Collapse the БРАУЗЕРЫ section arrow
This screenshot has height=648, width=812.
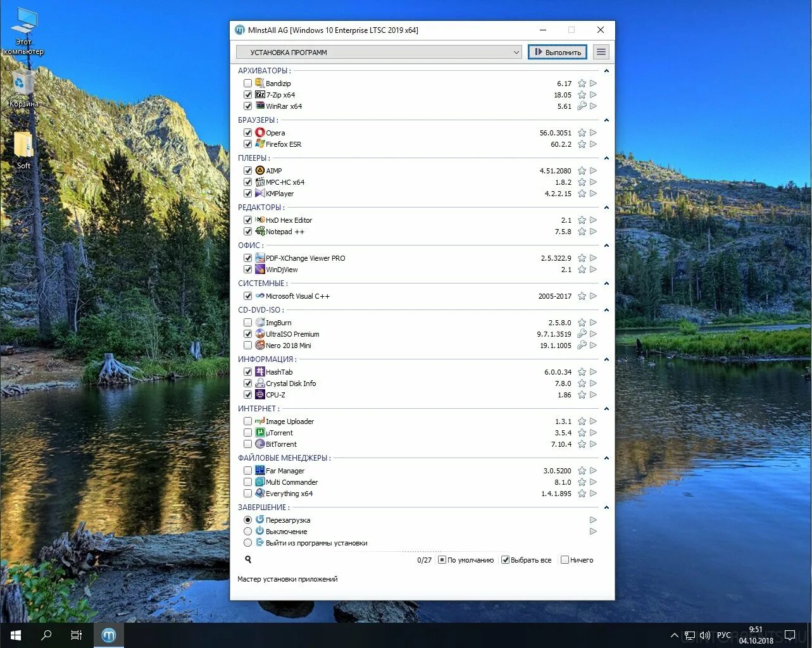pyautogui.click(x=606, y=120)
